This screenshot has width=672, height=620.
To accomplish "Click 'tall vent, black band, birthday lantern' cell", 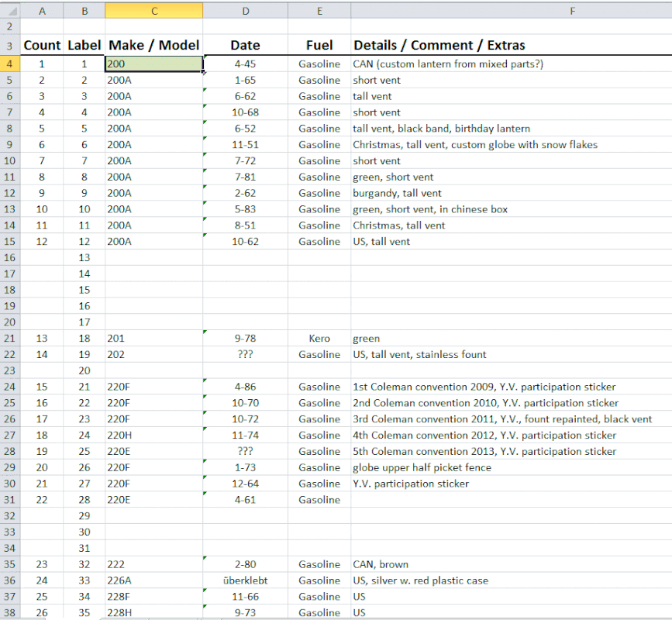I will point(512,129).
